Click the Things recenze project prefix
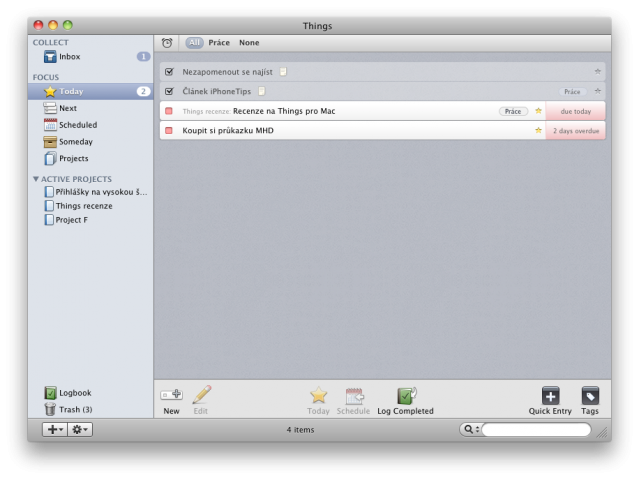 (x=207, y=111)
